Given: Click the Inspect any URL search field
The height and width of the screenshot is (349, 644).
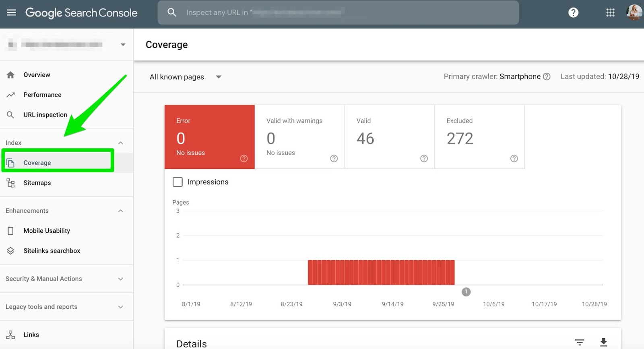Looking at the screenshot, I should click(x=338, y=12).
